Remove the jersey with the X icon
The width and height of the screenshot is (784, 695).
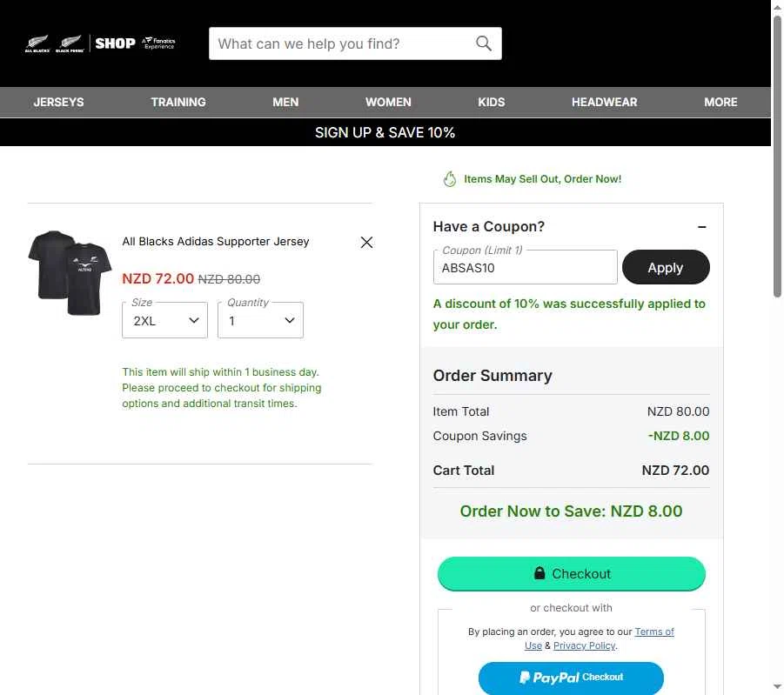click(x=366, y=243)
